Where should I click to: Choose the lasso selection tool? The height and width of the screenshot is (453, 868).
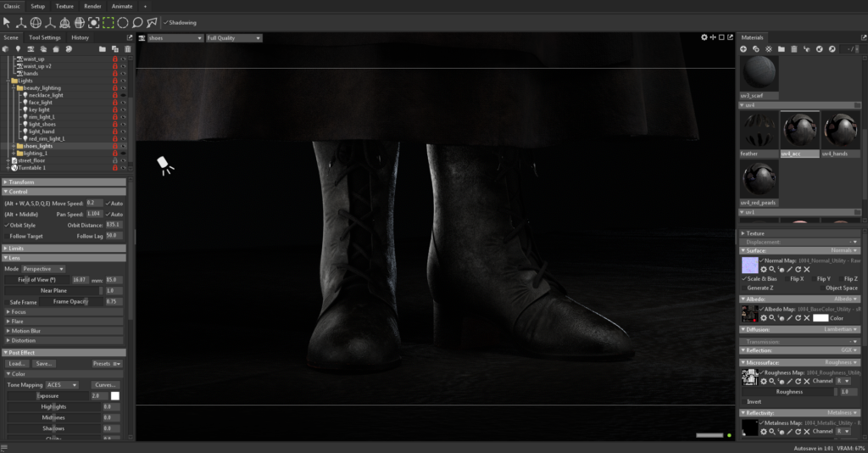tap(136, 22)
